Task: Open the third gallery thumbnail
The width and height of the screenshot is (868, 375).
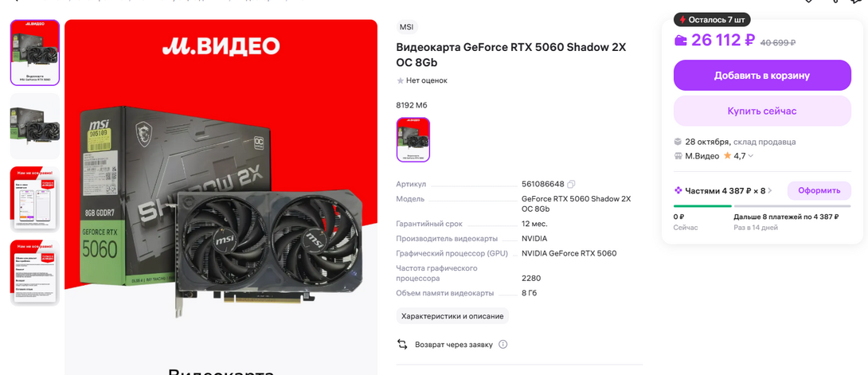Action: (35, 199)
